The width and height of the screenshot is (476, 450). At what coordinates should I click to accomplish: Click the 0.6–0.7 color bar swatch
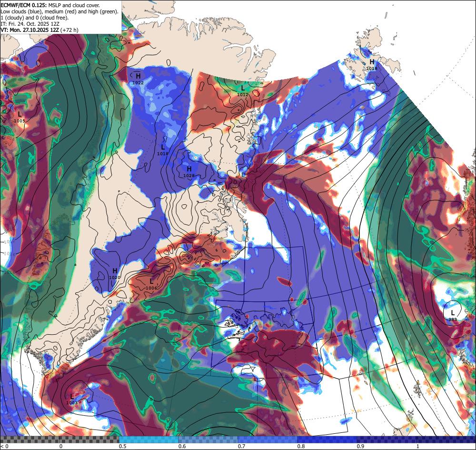208,440
